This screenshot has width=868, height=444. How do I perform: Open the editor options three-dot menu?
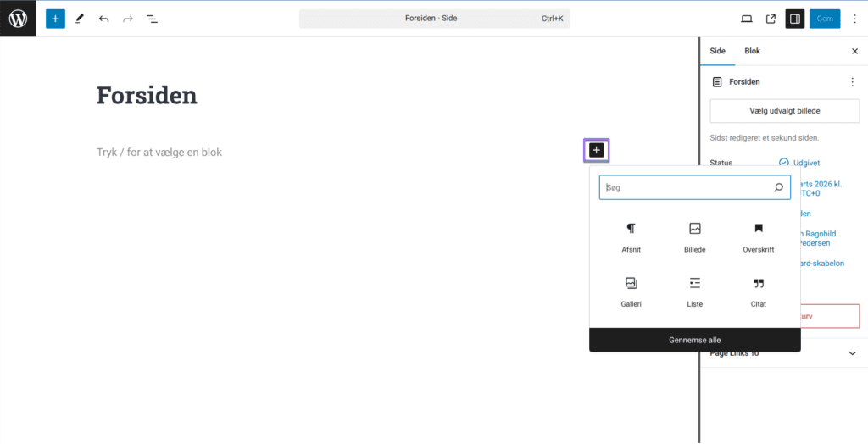click(854, 19)
